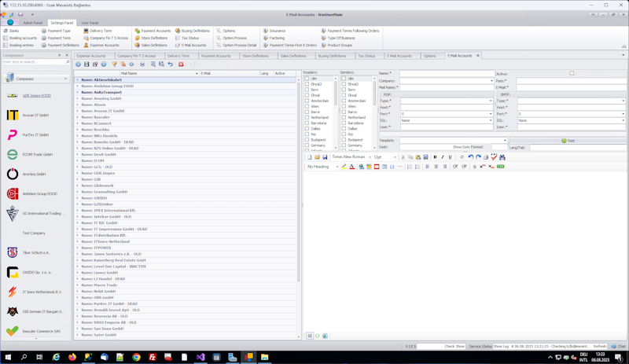The width and height of the screenshot is (629, 364).
Task: Open Chat from the status bar
Action: point(618,347)
